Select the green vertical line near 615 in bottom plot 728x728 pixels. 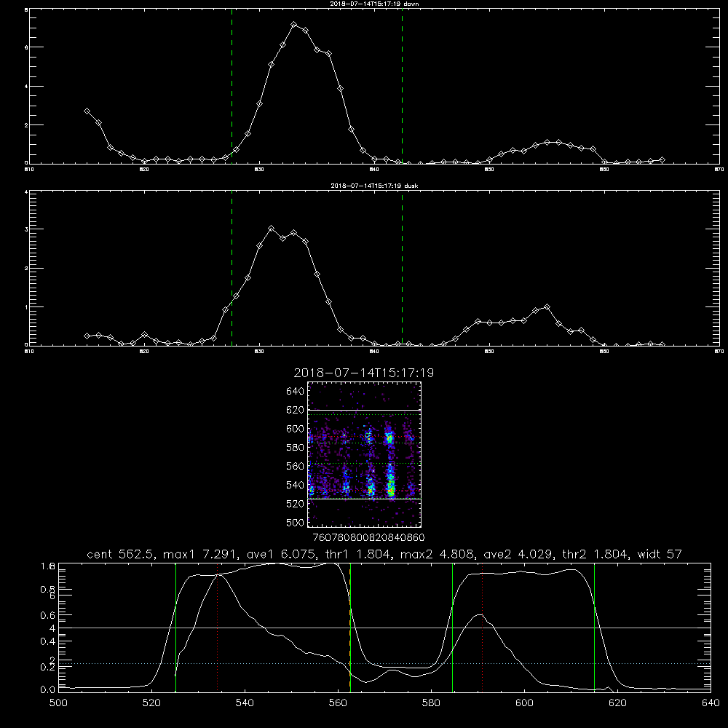coord(594,628)
